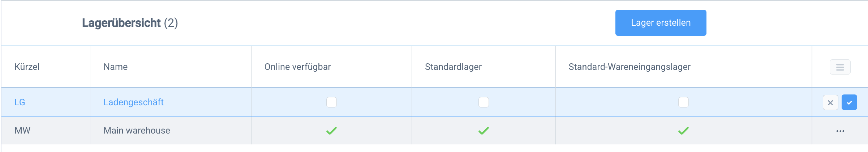The image size is (868, 152).
Task: Click the Standard-Wareneingangslager column header
Action: pos(629,67)
